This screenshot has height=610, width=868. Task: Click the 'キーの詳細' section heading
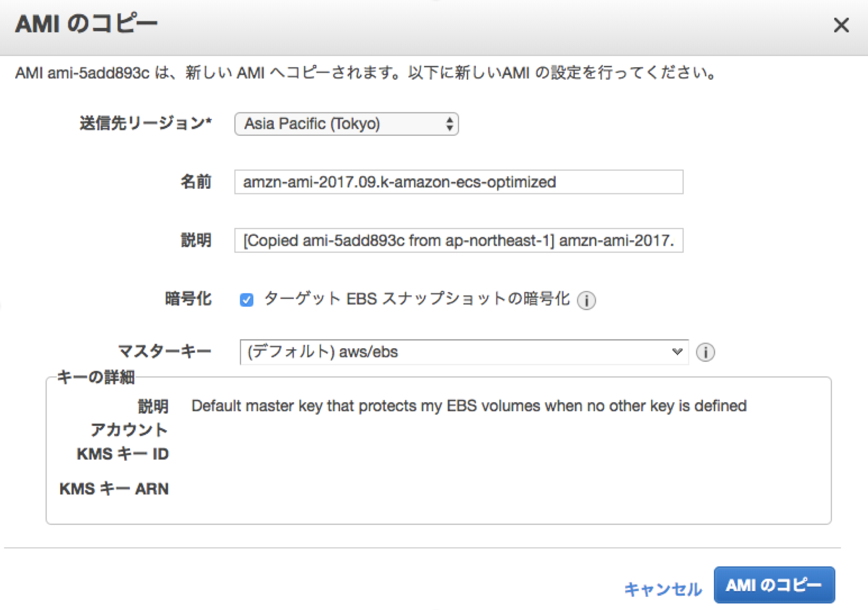coord(96,377)
